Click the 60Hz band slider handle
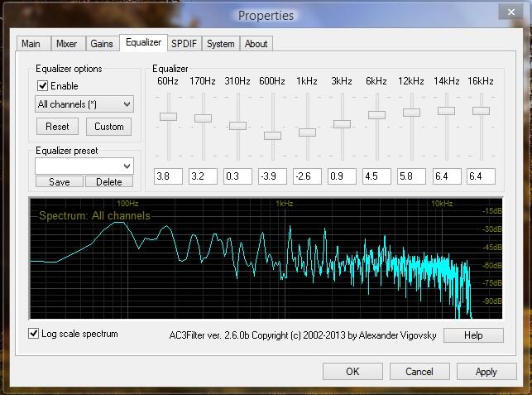 pos(168,117)
